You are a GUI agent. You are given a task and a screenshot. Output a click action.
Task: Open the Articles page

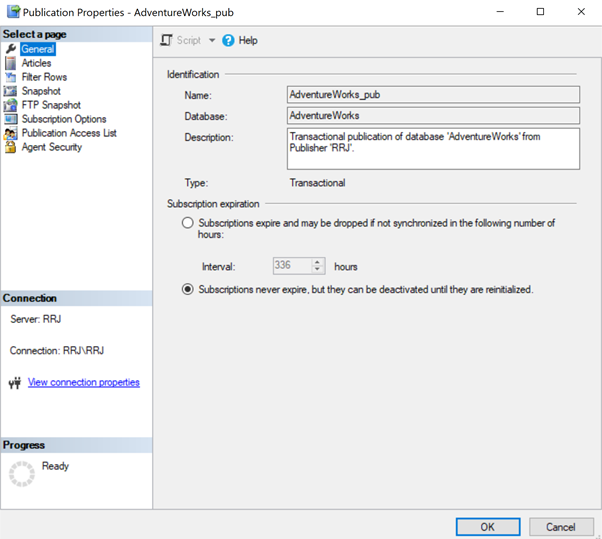tap(36, 63)
